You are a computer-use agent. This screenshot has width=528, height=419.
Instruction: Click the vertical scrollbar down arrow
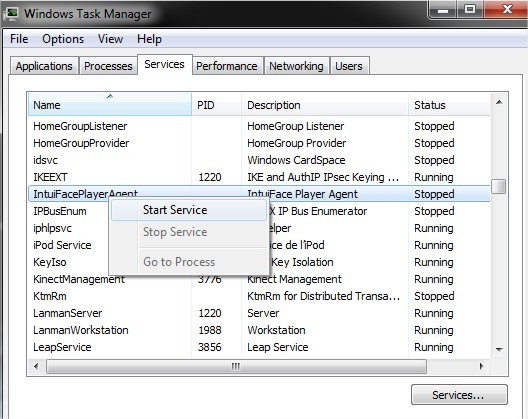(499, 350)
